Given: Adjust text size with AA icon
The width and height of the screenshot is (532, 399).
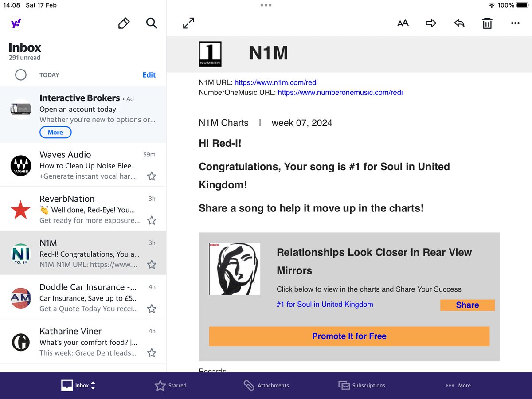Looking at the screenshot, I should point(403,23).
